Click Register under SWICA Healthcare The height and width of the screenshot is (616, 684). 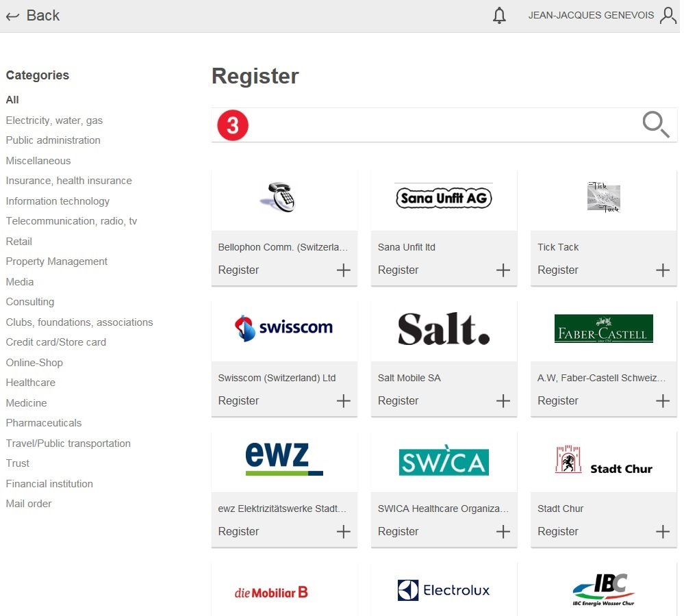[398, 532]
